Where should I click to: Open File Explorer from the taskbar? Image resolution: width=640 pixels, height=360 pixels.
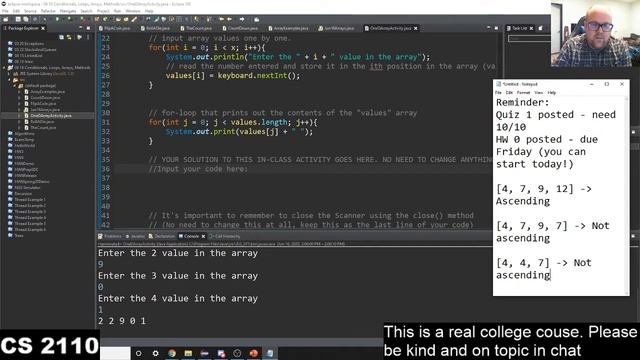coord(188,353)
